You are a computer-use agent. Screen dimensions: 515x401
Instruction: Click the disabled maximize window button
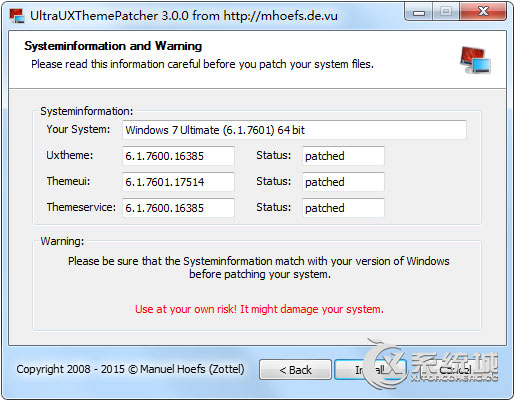click(x=446, y=12)
